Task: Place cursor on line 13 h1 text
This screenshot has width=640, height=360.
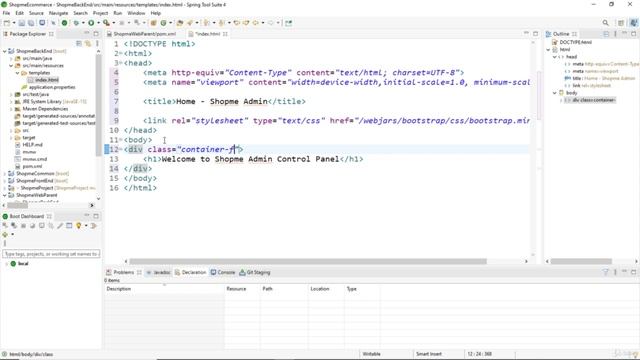Action: coord(250,159)
